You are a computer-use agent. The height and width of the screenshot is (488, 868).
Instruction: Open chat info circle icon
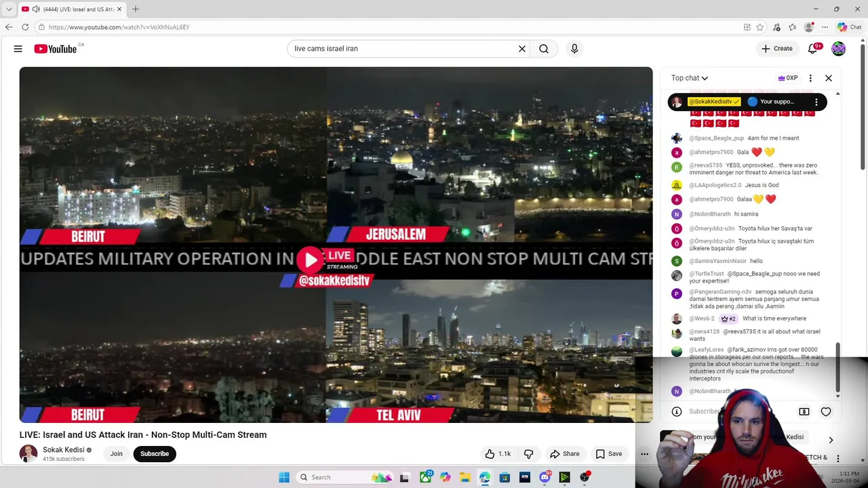coord(676,411)
